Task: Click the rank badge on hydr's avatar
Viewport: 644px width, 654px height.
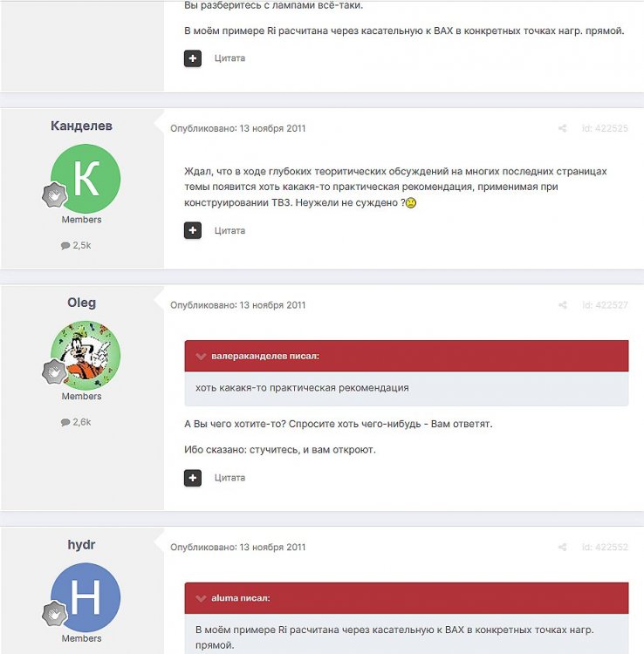Action: coord(54,614)
